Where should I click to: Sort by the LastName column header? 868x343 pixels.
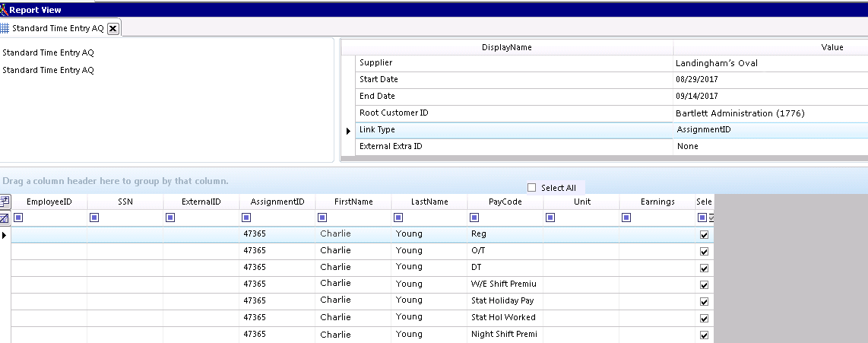coord(429,202)
